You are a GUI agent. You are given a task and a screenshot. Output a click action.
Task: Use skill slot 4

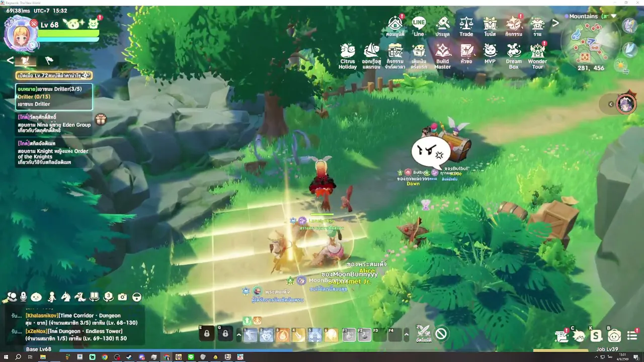pyautogui.click(x=299, y=334)
